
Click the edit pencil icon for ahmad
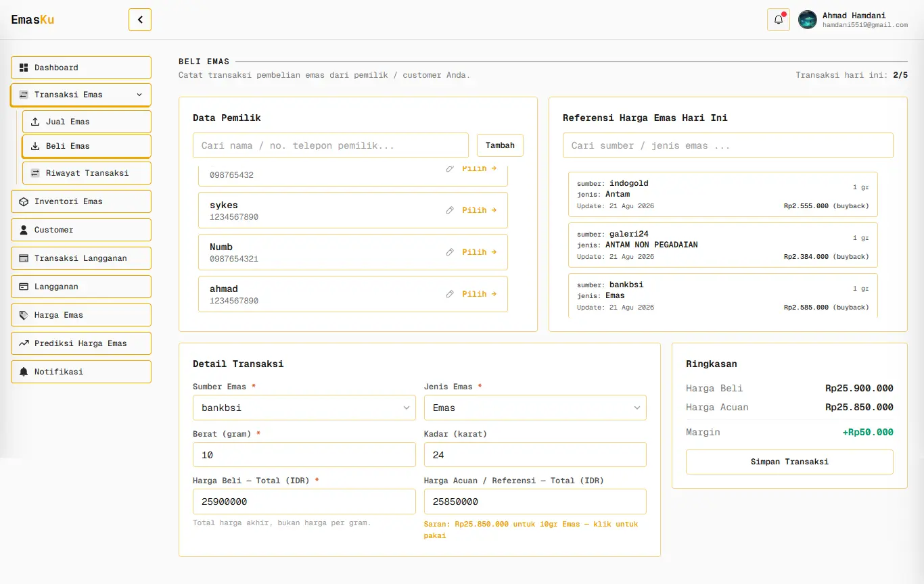pyautogui.click(x=450, y=294)
